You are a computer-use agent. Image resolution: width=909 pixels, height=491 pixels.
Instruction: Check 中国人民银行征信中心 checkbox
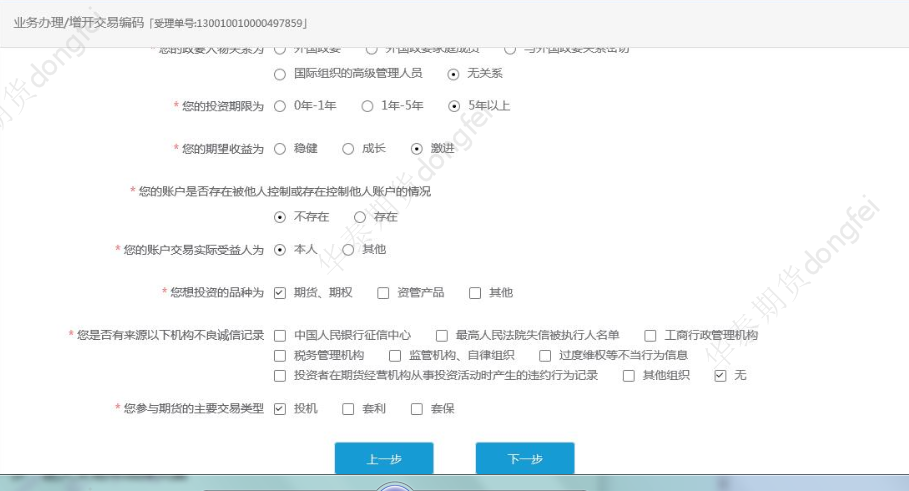[280, 335]
